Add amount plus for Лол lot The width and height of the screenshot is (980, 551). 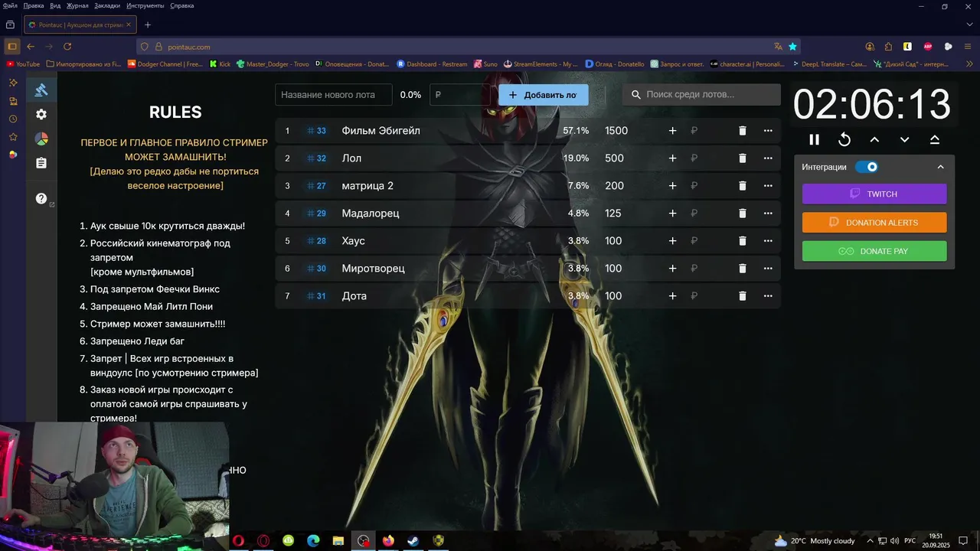[x=672, y=158]
